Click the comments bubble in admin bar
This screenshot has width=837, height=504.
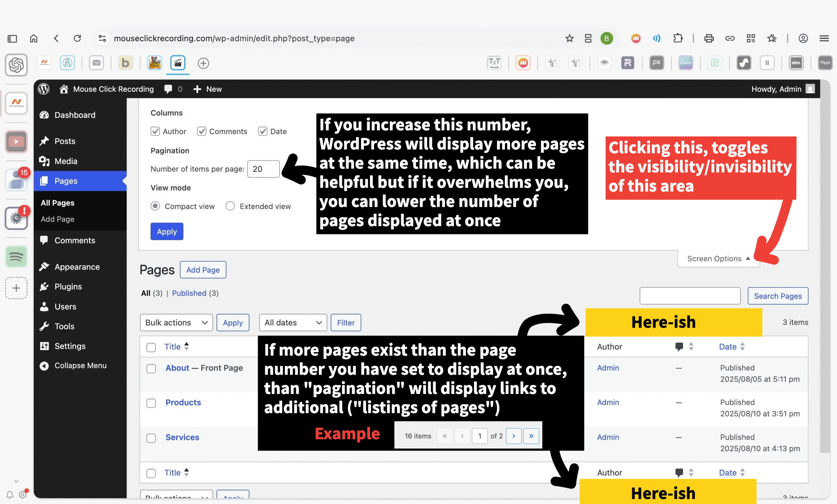(168, 89)
